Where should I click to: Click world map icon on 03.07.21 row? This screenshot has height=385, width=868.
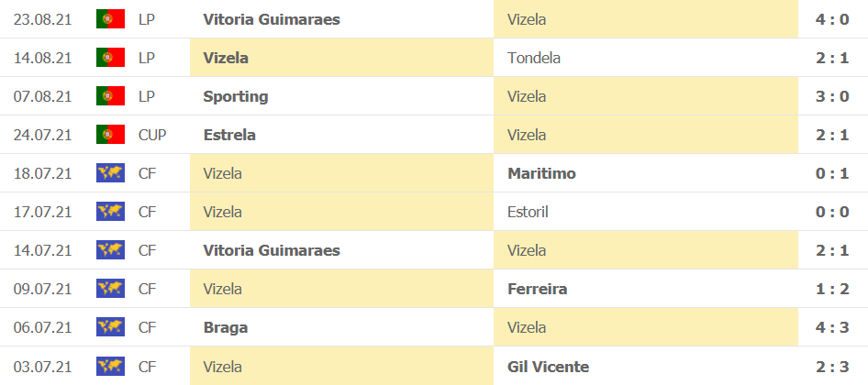tap(110, 366)
